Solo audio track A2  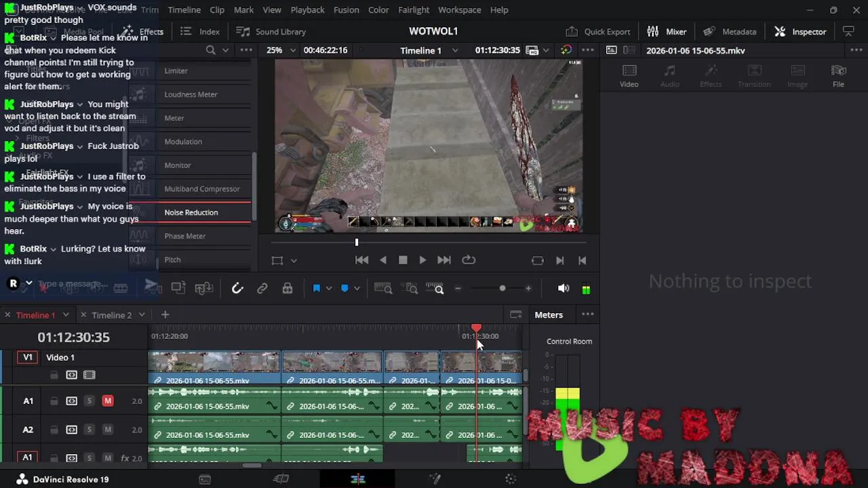coord(89,430)
